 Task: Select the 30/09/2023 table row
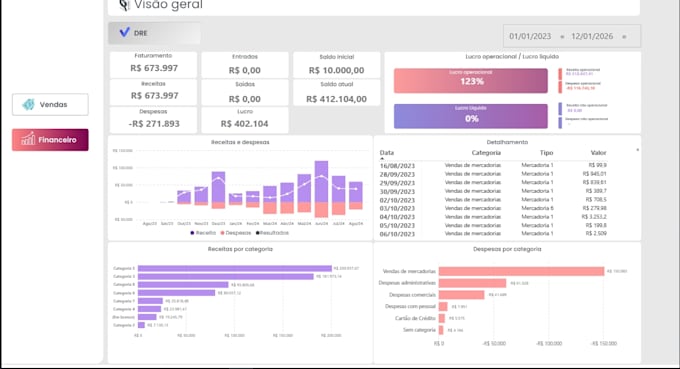[493, 191]
